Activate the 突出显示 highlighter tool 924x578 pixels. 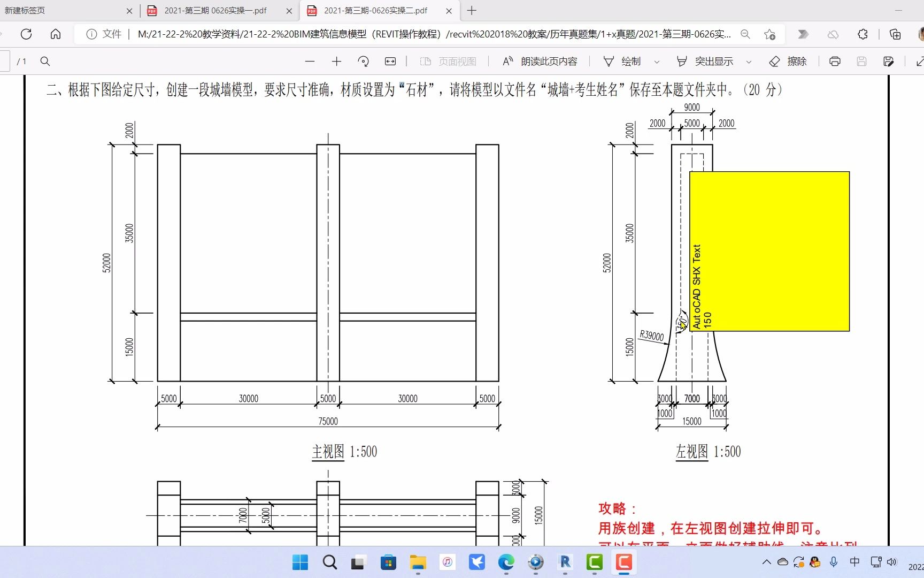(707, 61)
